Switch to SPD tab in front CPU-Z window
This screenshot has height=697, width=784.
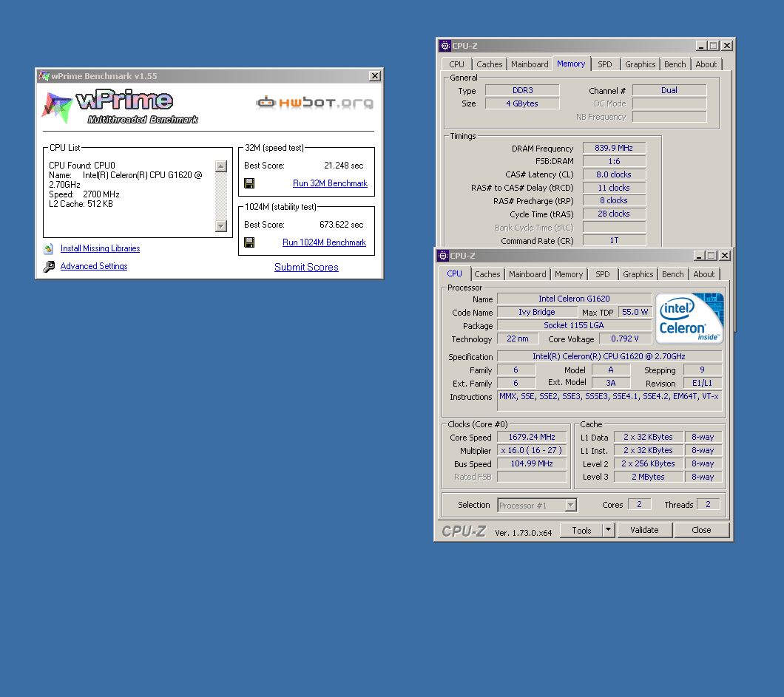pos(603,274)
